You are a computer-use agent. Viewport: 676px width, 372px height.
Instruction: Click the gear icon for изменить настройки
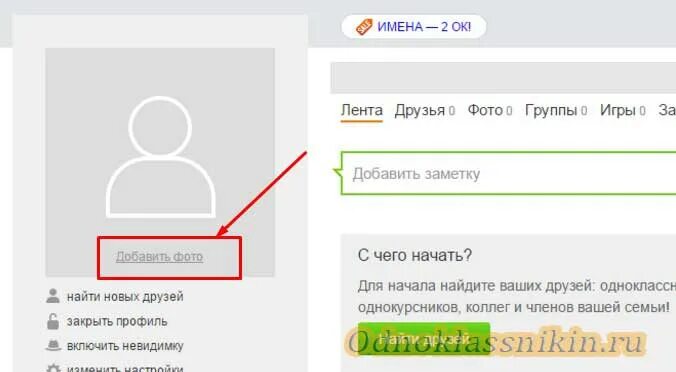(x=53, y=369)
